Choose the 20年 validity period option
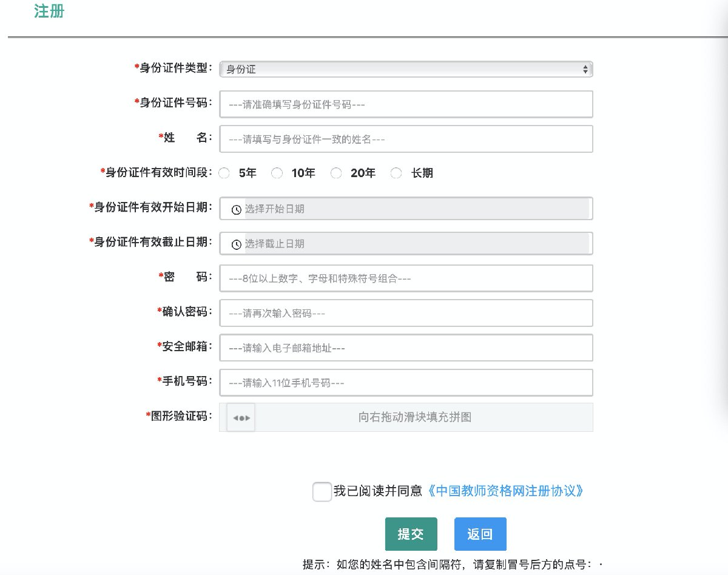This screenshot has width=728, height=575. click(x=337, y=173)
